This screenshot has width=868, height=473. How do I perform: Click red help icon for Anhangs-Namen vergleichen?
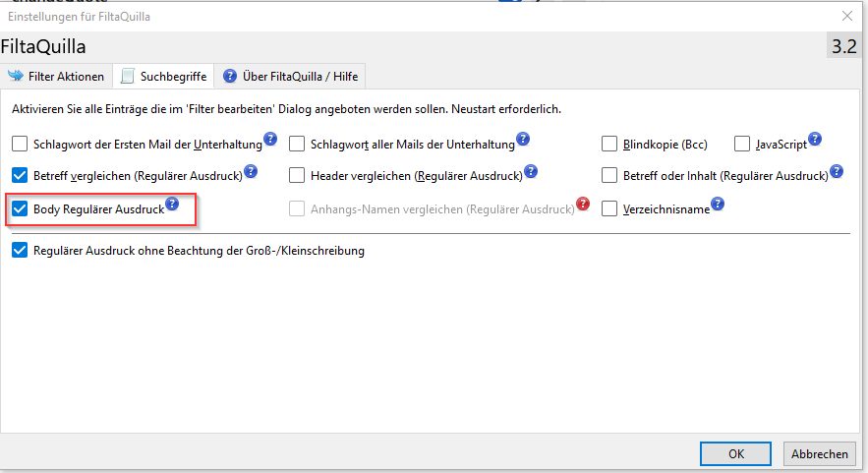(x=583, y=204)
